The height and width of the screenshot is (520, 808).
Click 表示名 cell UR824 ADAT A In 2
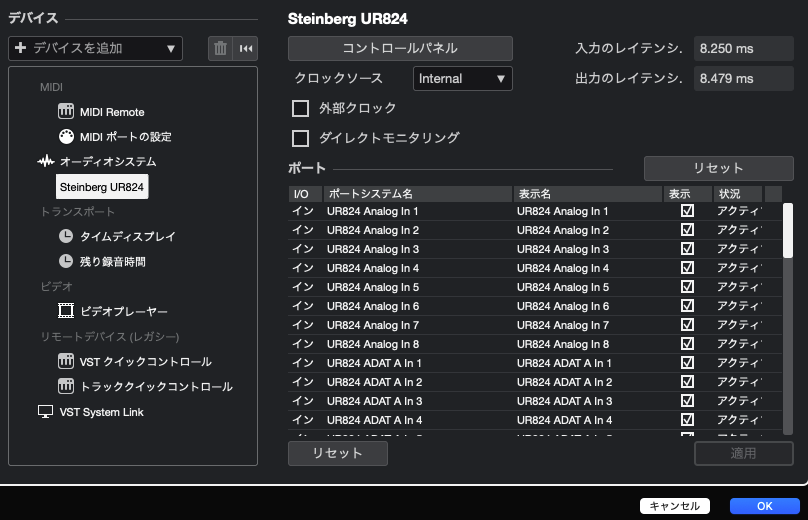click(x=564, y=382)
